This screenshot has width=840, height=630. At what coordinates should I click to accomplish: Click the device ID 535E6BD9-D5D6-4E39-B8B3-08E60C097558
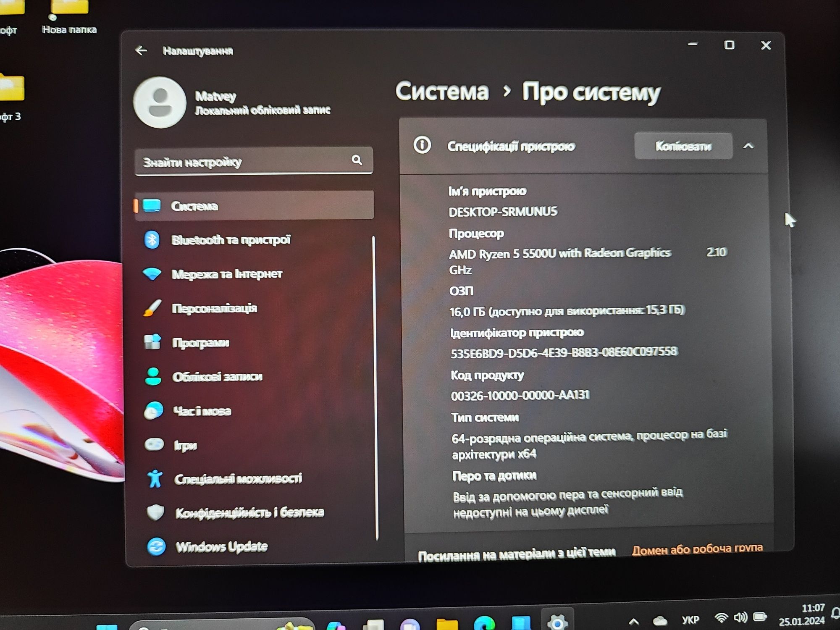click(x=564, y=352)
